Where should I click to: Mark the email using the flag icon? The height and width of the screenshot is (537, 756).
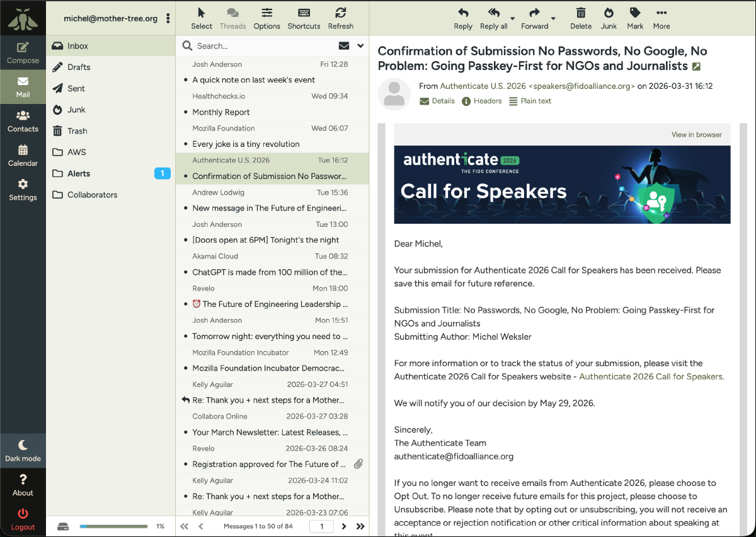[634, 18]
